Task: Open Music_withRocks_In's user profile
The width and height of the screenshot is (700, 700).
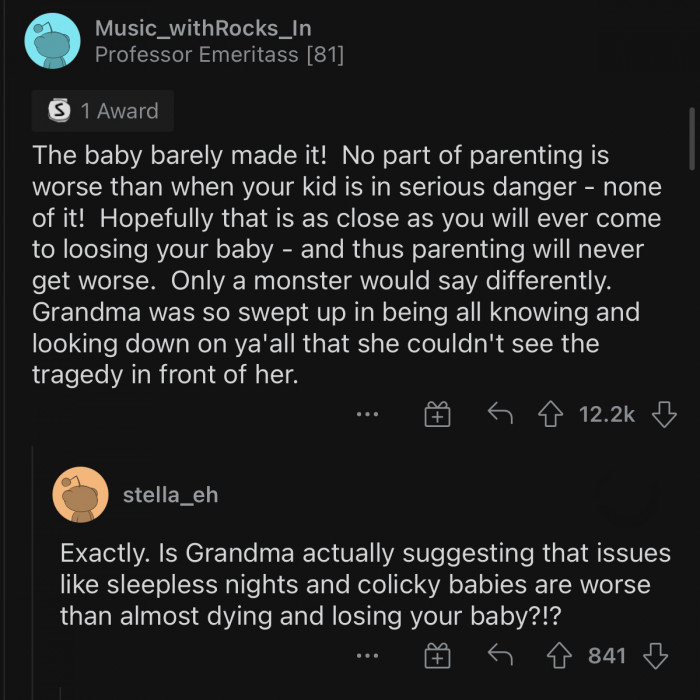Action: (x=203, y=28)
